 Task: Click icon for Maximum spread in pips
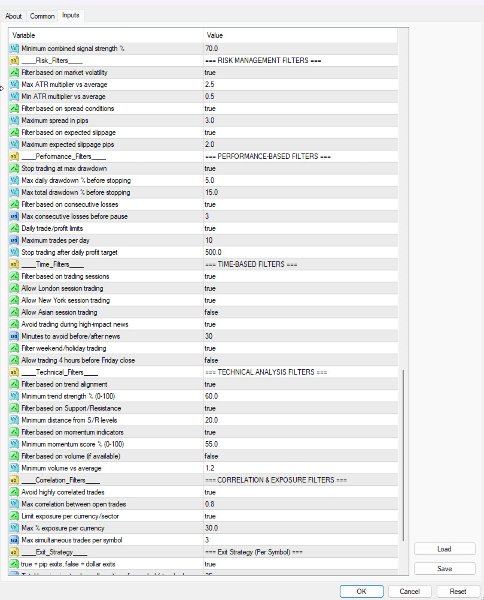pos(14,120)
